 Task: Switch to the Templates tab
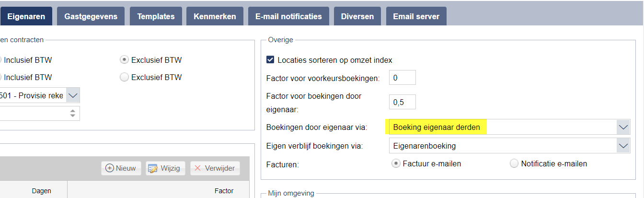click(156, 16)
